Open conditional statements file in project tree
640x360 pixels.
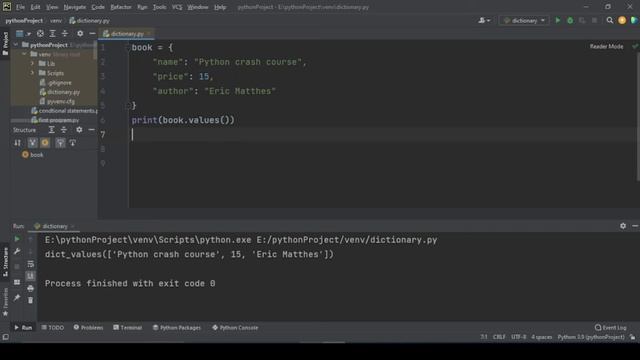(x=64, y=111)
